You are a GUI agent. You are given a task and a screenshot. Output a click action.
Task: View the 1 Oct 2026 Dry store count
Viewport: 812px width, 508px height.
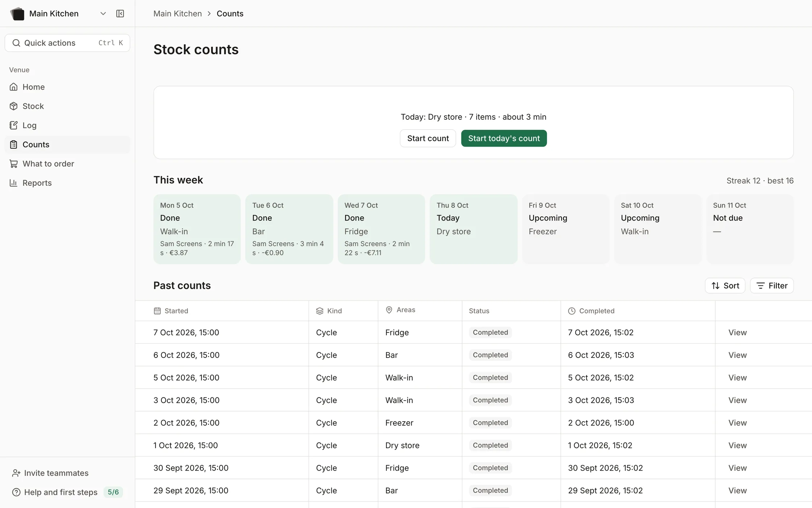click(x=737, y=445)
